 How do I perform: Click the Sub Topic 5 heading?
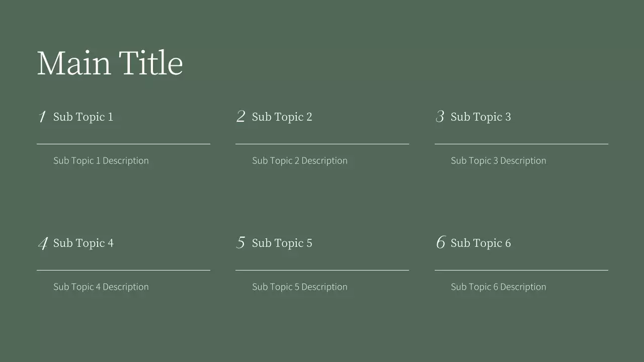pyautogui.click(x=282, y=243)
